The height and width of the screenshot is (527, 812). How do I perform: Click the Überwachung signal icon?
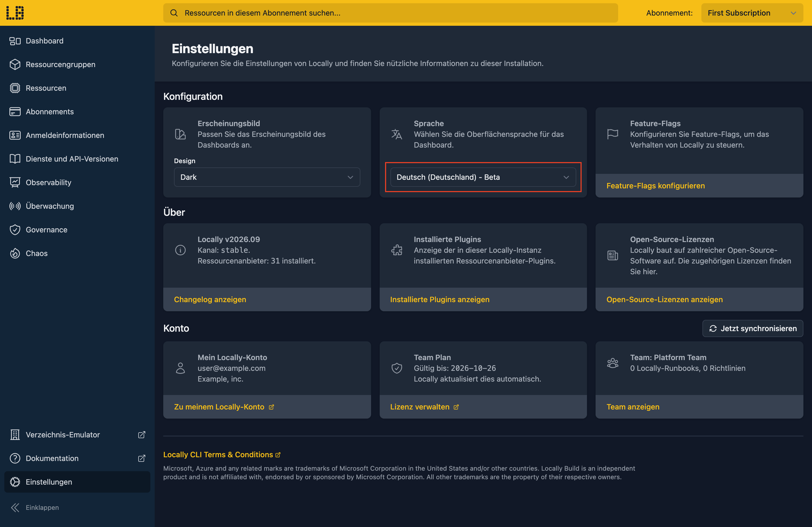(x=15, y=206)
